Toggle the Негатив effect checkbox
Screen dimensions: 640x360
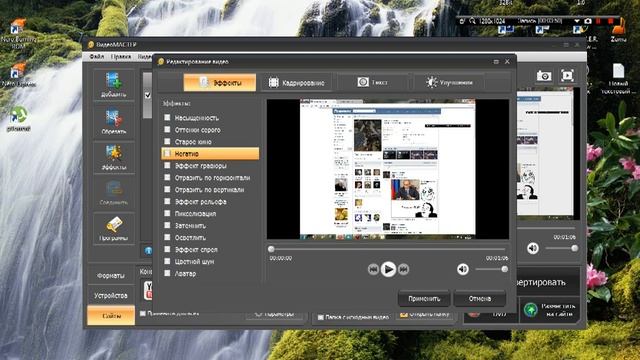[x=167, y=153]
